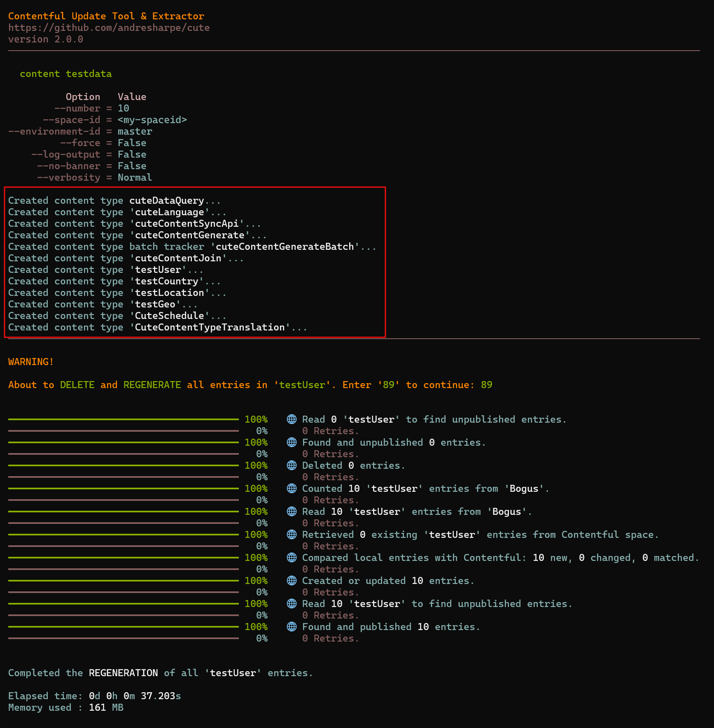Screen dimensions: 714x728
Task: Click the 'Elapsed time' line
Action: point(95,696)
